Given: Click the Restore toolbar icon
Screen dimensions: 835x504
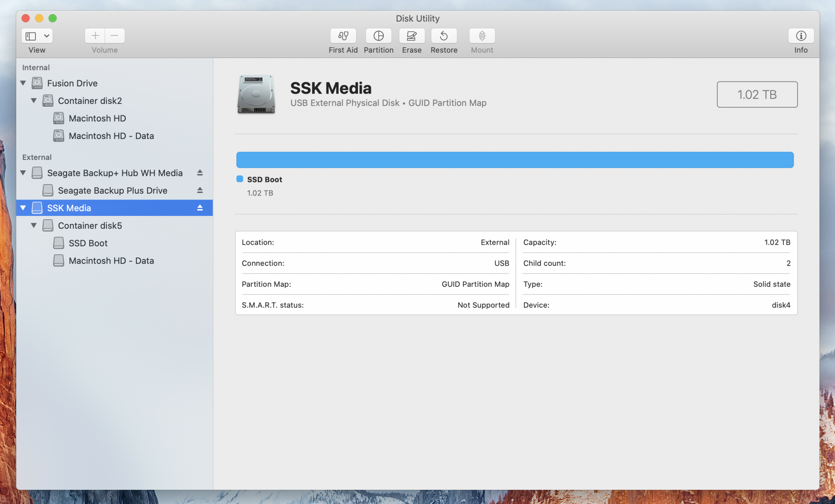Looking at the screenshot, I should coord(444,36).
